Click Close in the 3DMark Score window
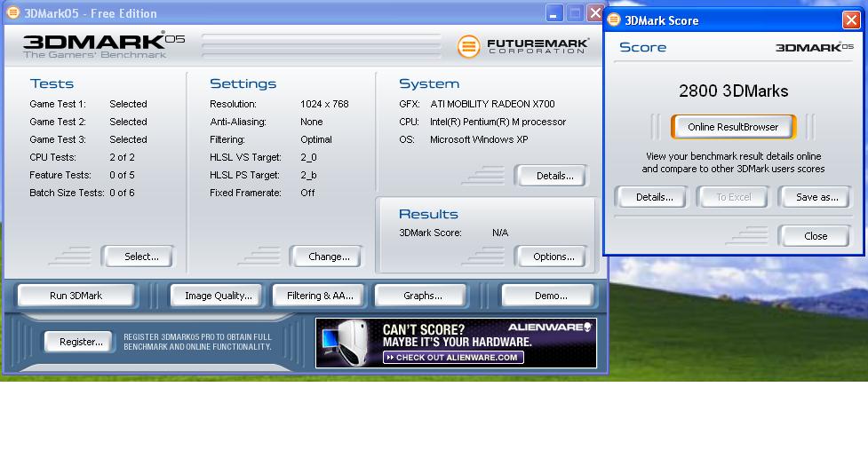Screen dimensions: 868x466 click(814, 236)
